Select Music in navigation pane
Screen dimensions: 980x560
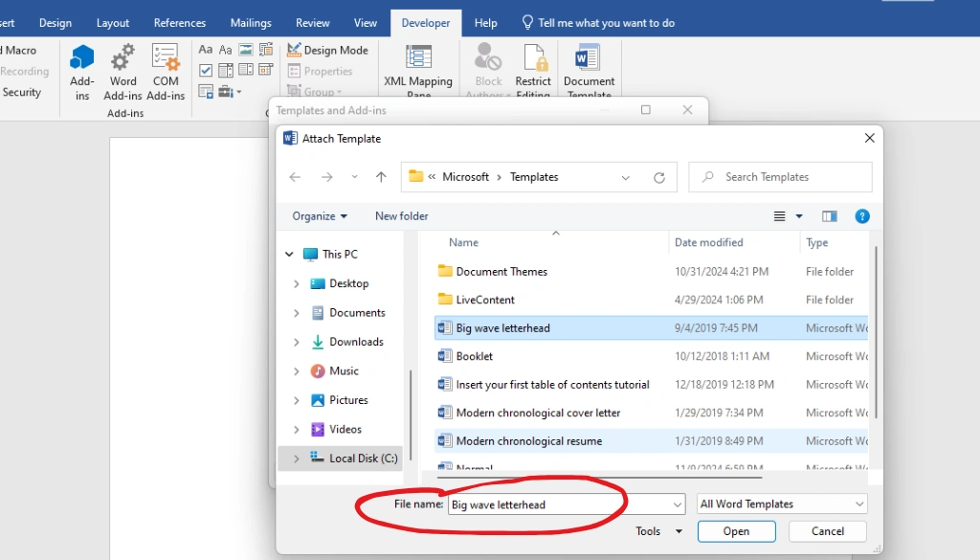[344, 371]
